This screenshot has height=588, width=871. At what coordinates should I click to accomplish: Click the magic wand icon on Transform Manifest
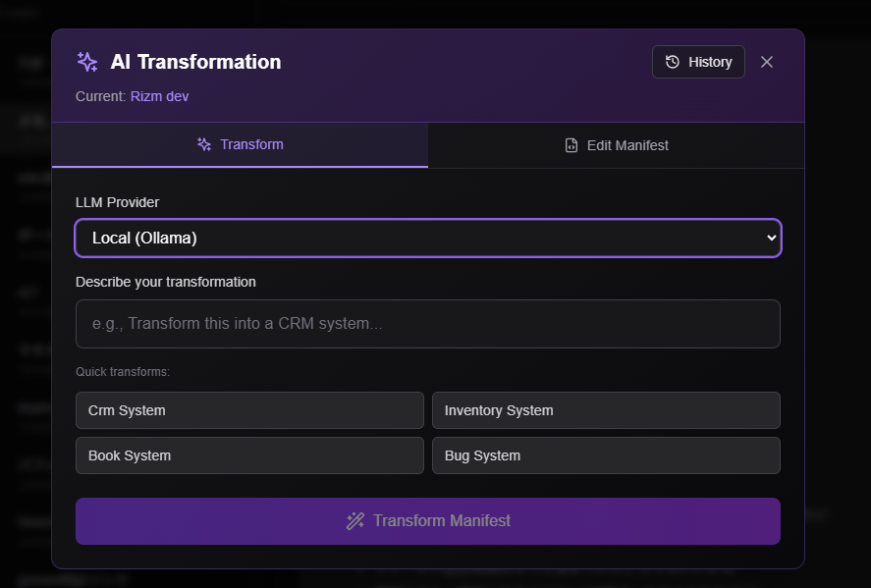pos(355,521)
